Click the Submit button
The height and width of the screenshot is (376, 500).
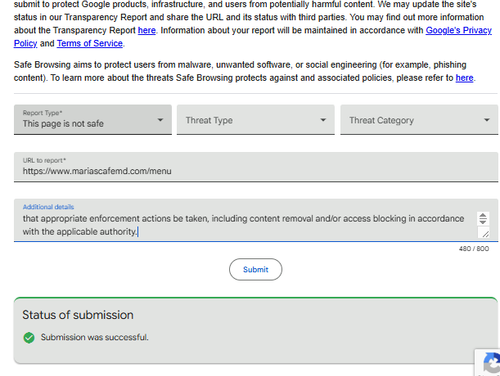pyautogui.click(x=256, y=269)
